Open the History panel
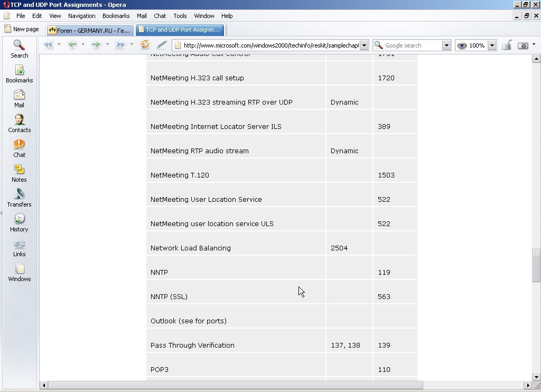This screenshot has height=392, width=541. point(20,223)
